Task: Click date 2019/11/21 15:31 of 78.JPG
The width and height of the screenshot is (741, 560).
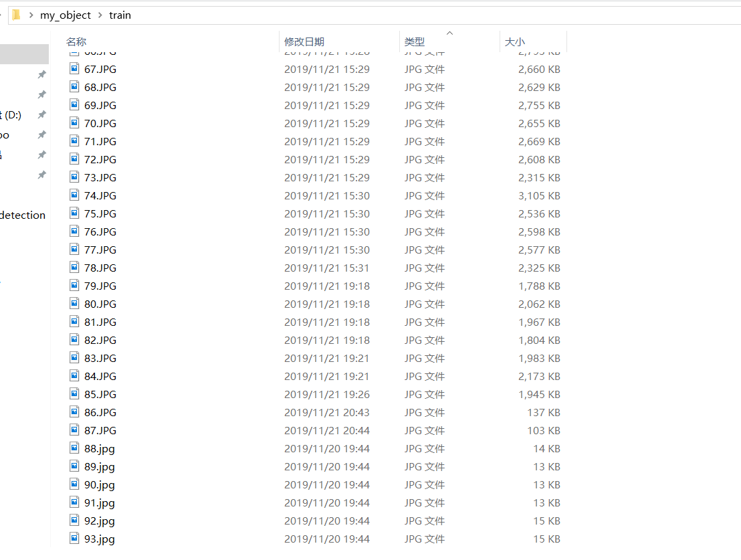Action: (326, 268)
